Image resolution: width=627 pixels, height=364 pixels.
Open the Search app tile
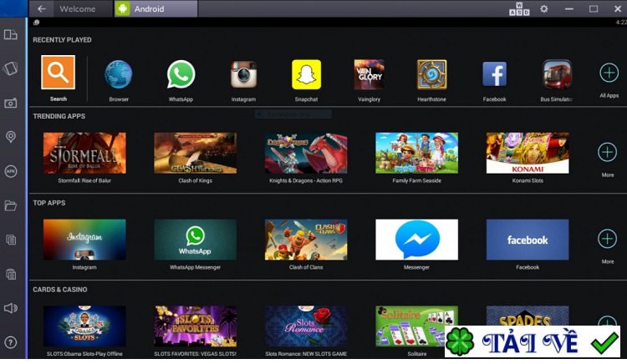[x=58, y=73]
